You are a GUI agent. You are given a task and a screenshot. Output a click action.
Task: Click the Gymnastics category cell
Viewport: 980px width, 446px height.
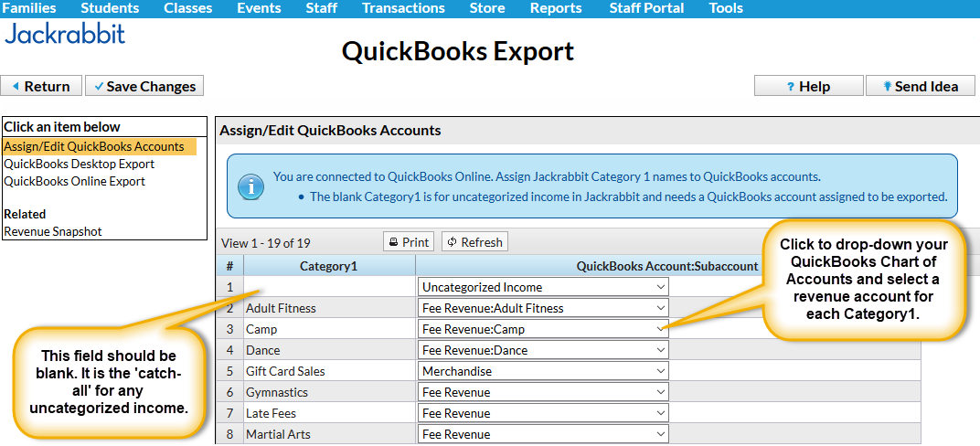tap(329, 392)
